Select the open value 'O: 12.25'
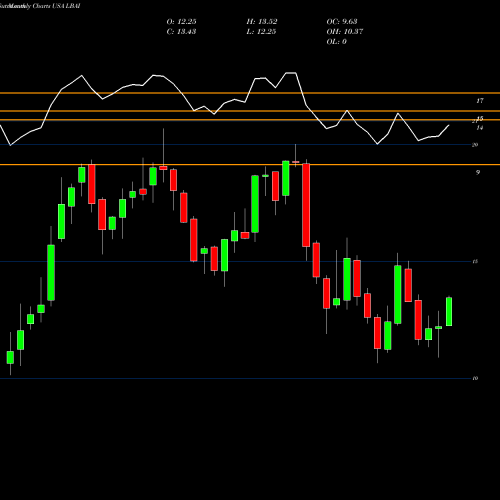The image size is (500, 500). pyautogui.click(x=181, y=22)
